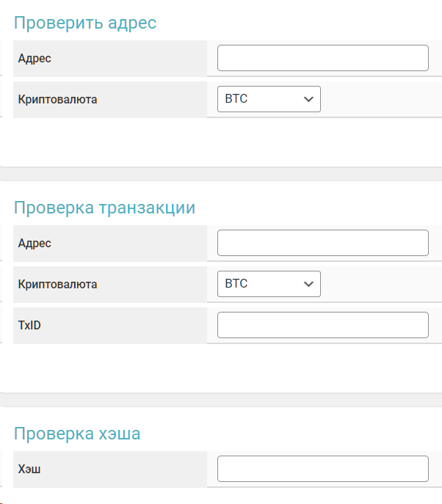Click the Хэш label
Viewport: 442px width, 504px height.
click(x=29, y=469)
